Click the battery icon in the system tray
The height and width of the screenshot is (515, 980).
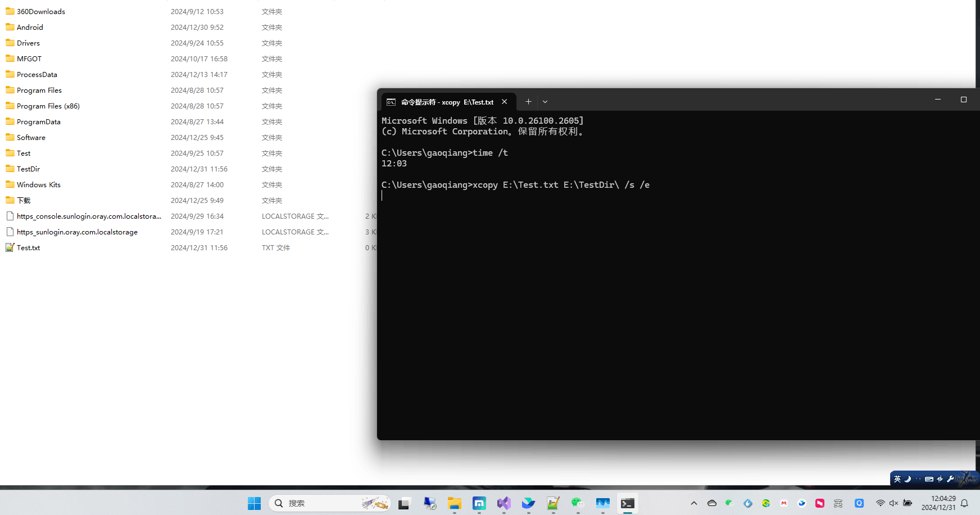[x=908, y=503]
